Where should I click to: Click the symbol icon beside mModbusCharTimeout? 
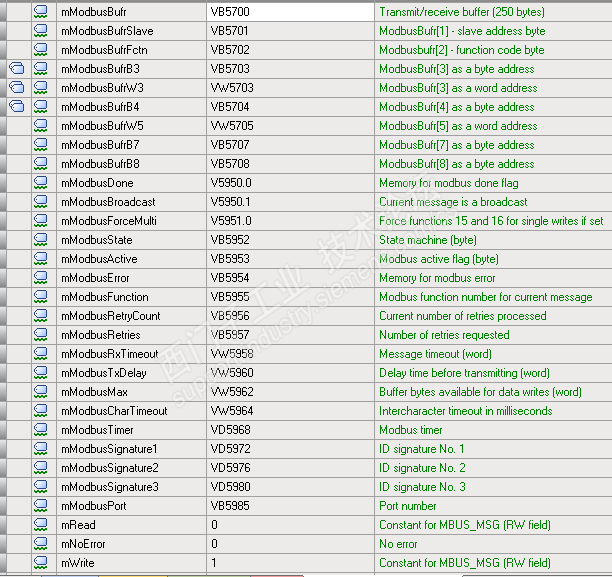(41, 411)
